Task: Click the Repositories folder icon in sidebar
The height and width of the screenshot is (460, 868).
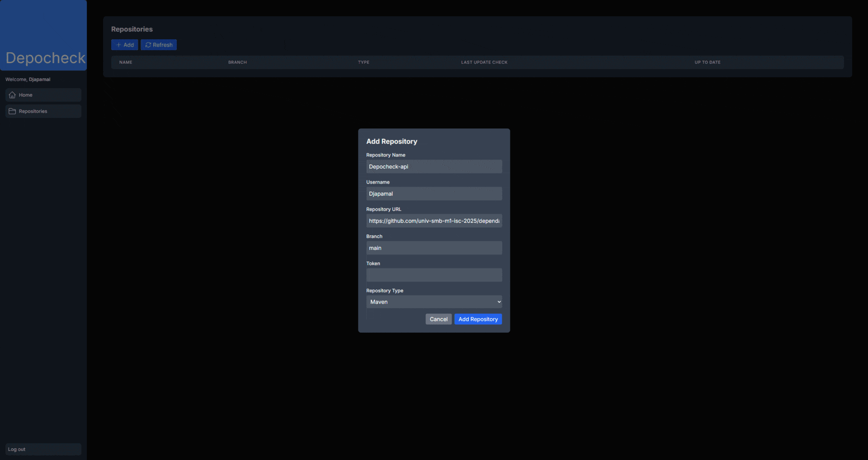Action: (12, 111)
